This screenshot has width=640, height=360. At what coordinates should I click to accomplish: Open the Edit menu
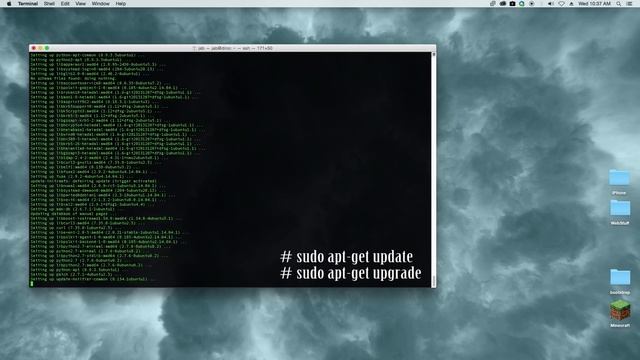pos(65,4)
